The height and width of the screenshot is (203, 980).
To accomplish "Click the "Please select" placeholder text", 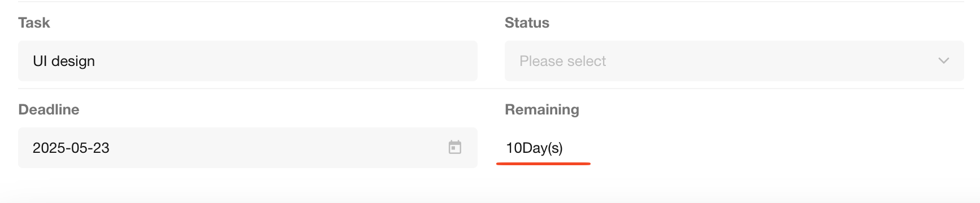I will tap(562, 61).
